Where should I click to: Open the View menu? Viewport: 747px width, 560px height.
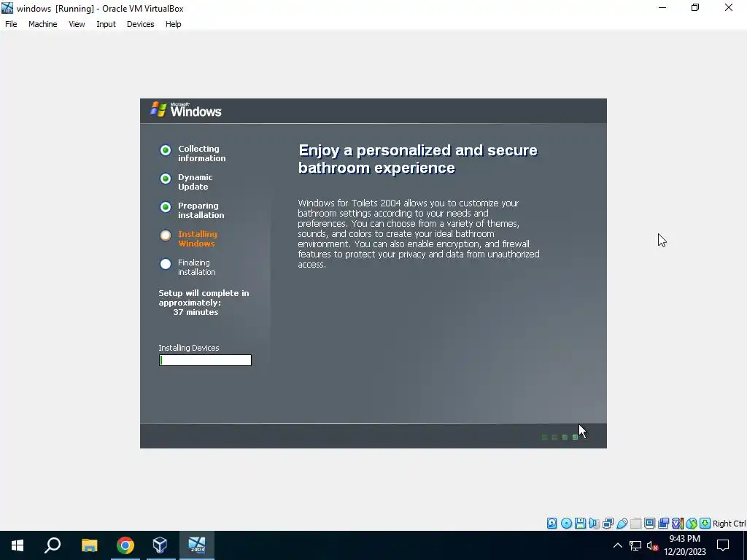coord(77,24)
